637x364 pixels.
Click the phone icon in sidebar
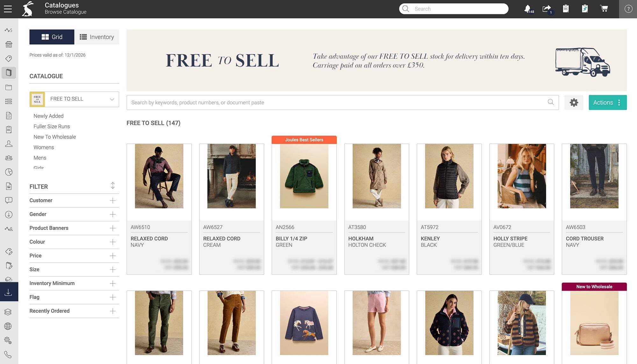click(8, 354)
